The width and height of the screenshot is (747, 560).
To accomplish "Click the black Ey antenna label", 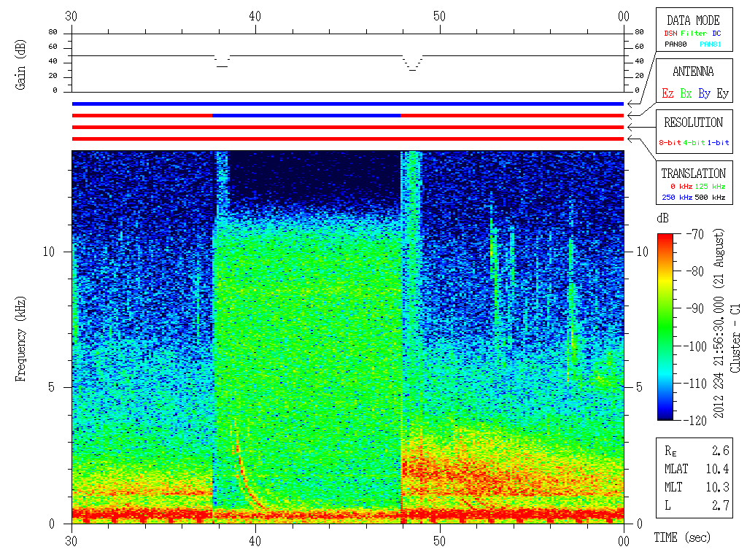I will pyautogui.click(x=723, y=94).
